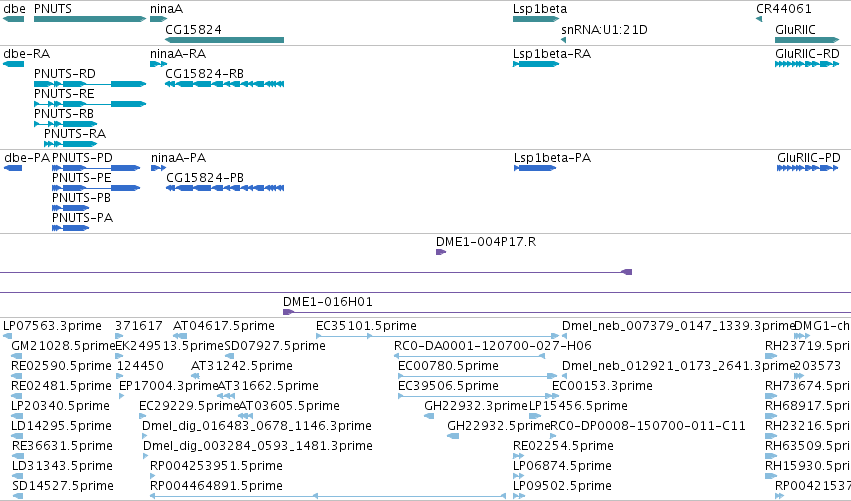
Task: Select GluRIIC-RD transcript
Action: point(807,54)
